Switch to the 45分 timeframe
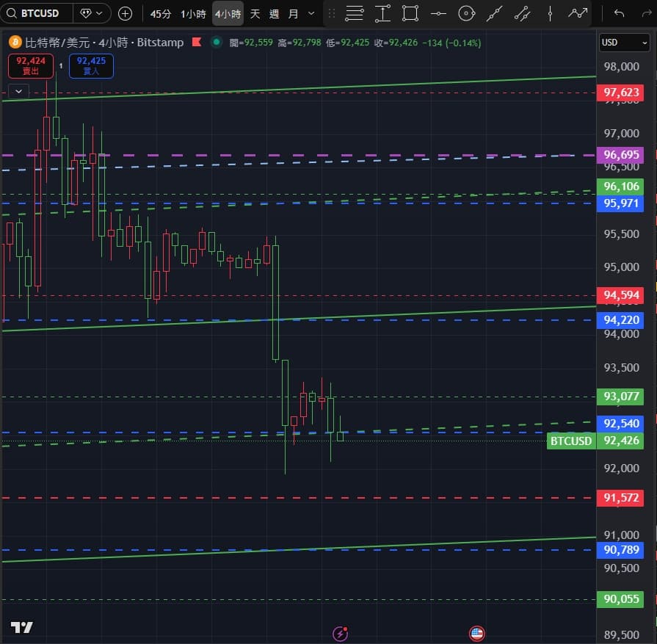The width and height of the screenshot is (657, 644). [161, 14]
